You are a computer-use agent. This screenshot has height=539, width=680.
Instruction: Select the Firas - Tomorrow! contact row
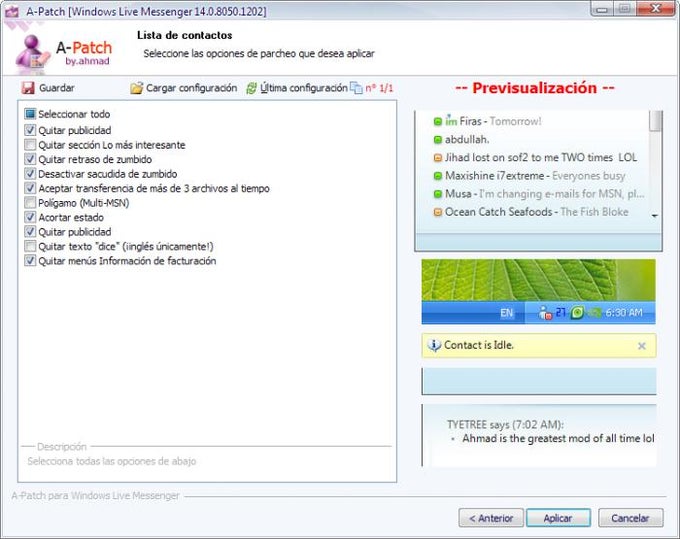pyautogui.click(x=488, y=121)
